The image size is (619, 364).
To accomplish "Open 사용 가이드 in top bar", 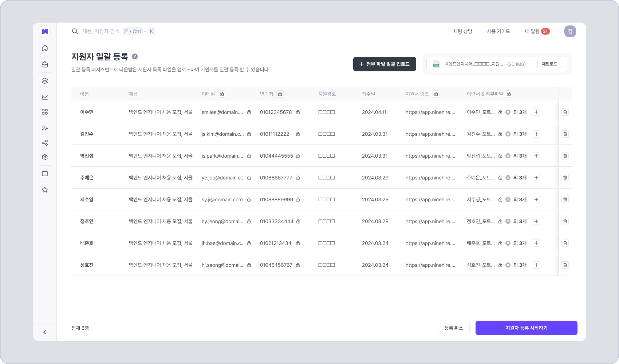I will coord(498,31).
